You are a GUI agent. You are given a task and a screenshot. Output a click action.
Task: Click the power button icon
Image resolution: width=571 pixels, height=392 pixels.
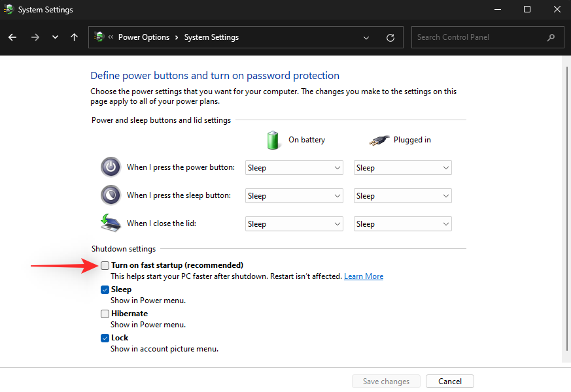[111, 167]
